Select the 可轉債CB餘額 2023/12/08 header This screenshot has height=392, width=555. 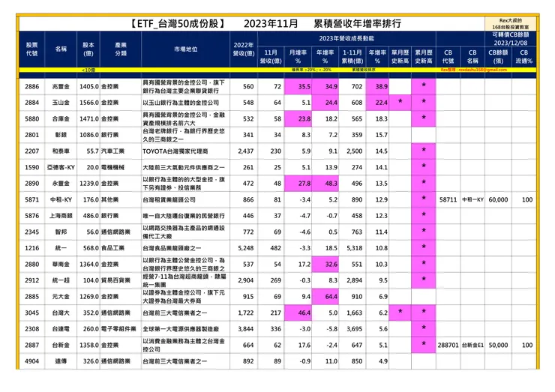coord(511,38)
